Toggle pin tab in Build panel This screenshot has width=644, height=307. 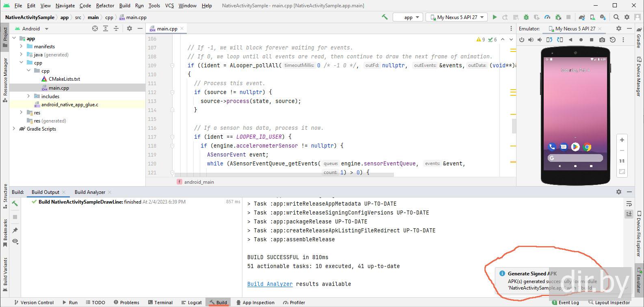[x=15, y=230]
